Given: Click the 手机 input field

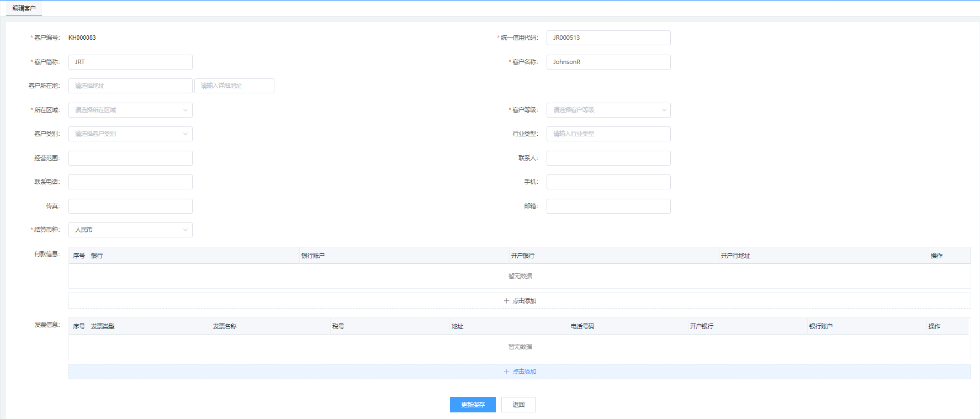Looking at the screenshot, I should tap(608, 182).
